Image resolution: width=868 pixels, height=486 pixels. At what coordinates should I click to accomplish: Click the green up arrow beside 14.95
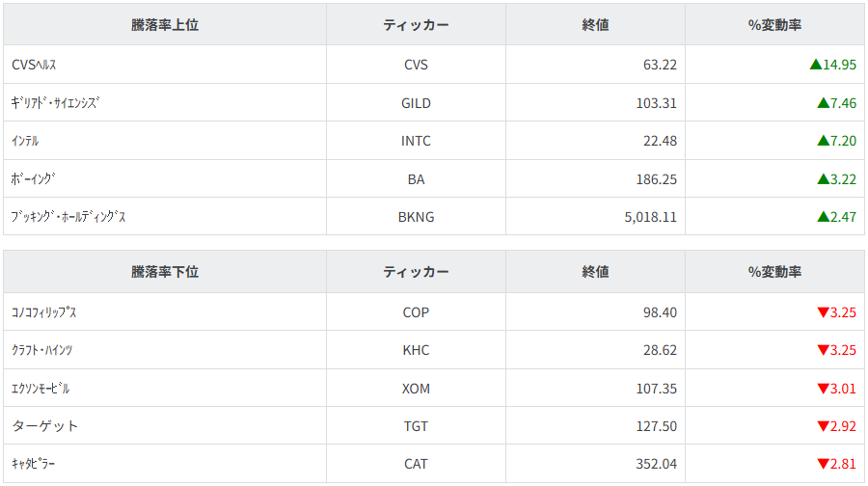coord(815,66)
